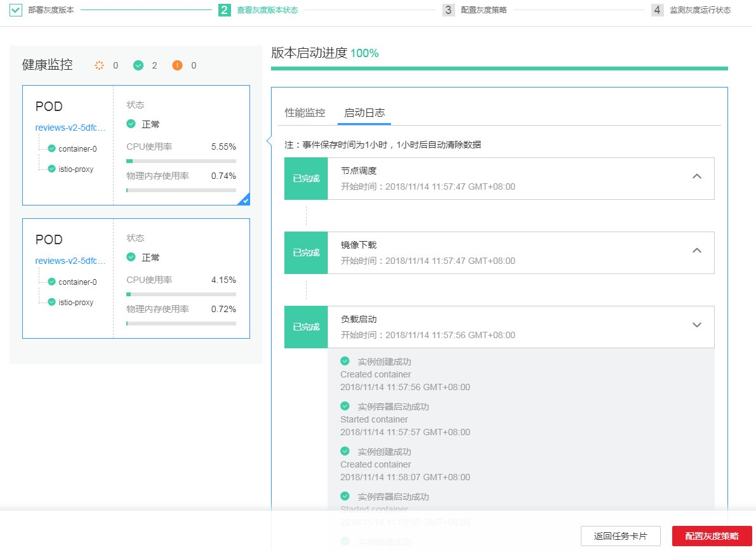Open the 查看灰度版本状态 step

[268, 10]
